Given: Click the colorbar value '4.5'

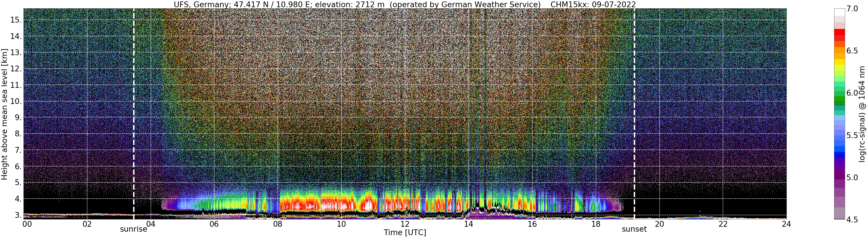Looking at the screenshot, I should 852,220.
